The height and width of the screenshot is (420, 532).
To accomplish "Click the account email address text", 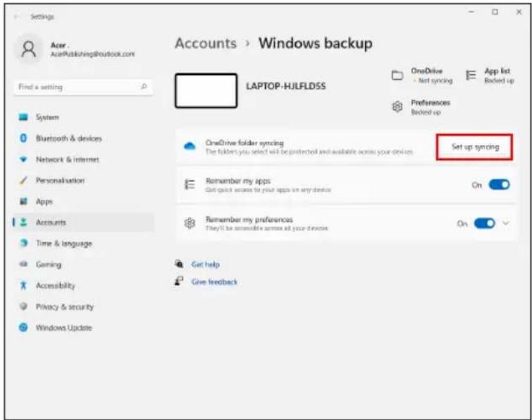I will pyautogui.click(x=93, y=54).
